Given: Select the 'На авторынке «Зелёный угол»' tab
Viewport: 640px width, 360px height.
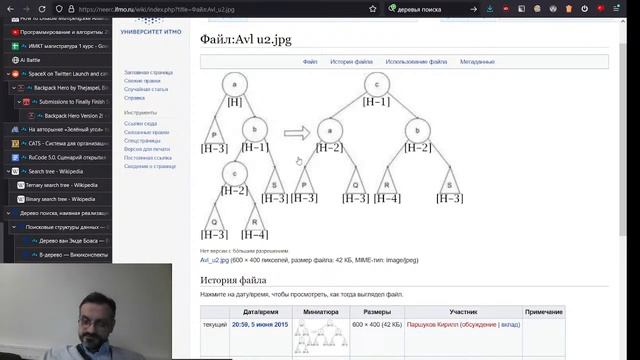Looking at the screenshot, I should point(60,129).
